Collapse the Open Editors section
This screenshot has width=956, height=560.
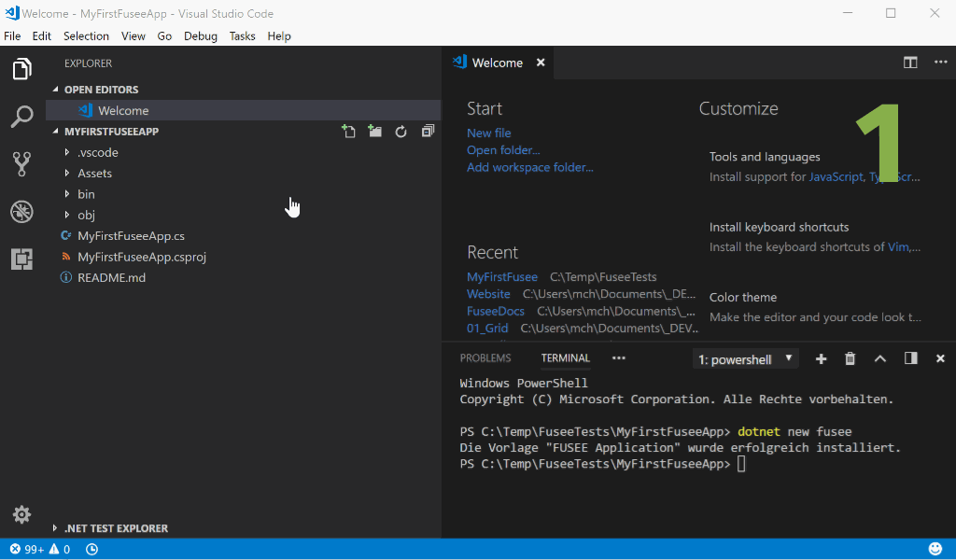55,90
